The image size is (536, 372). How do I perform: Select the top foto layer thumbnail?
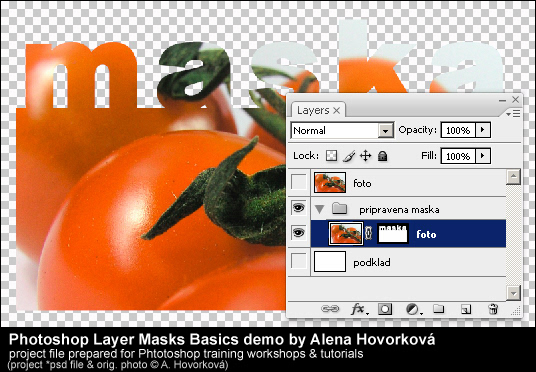coord(330,183)
